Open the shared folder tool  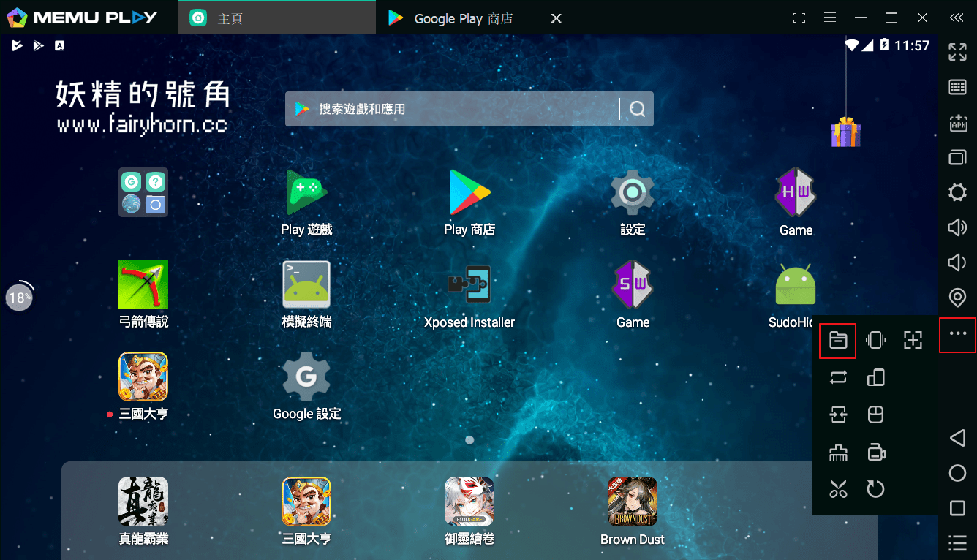click(x=838, y=340)
